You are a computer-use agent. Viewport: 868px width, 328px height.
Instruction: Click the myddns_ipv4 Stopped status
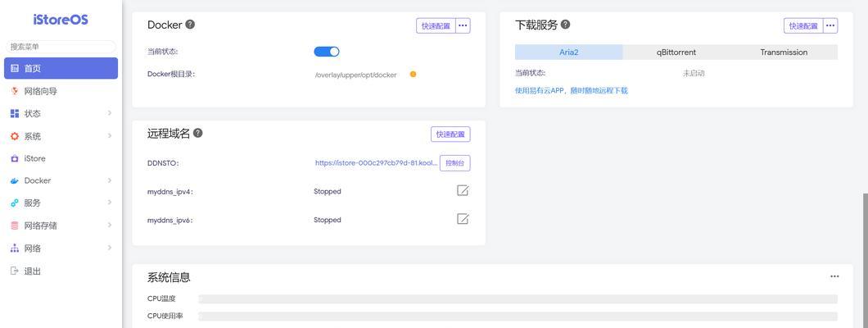point(328,191)
